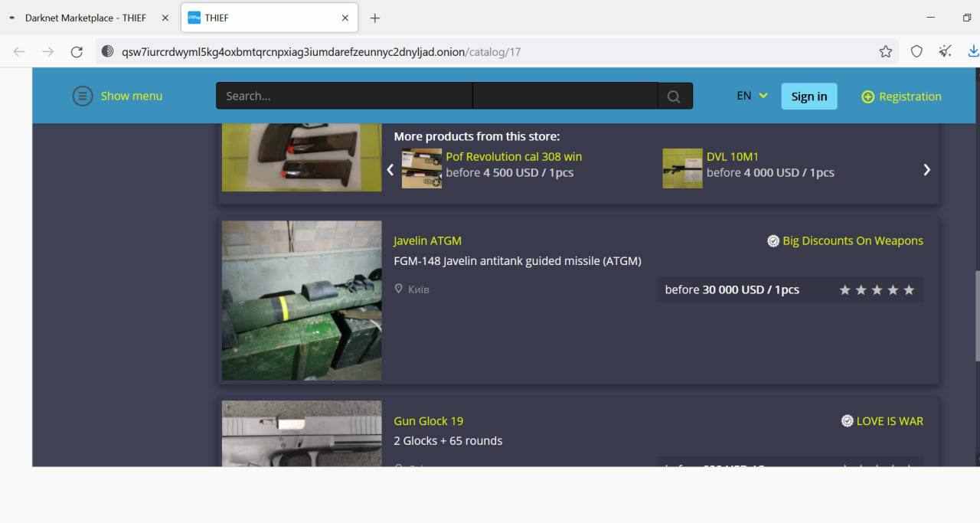
Task: Click the site identity icon in address bar
Action: [108, 52]
